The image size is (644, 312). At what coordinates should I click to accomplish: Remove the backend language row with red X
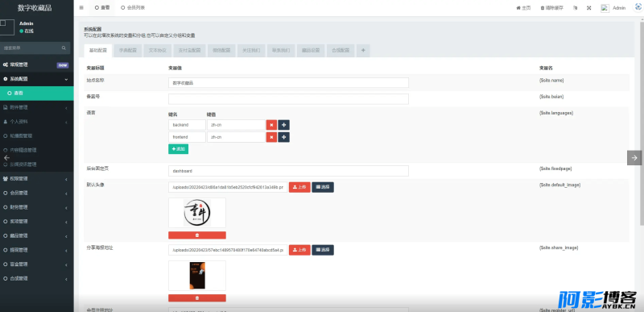[x=271, y=125]
